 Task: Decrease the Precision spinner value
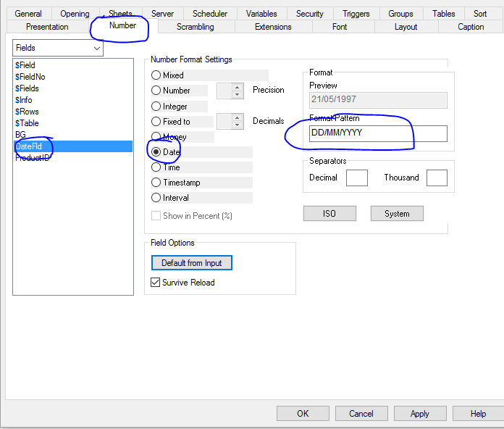pos(238,94)
